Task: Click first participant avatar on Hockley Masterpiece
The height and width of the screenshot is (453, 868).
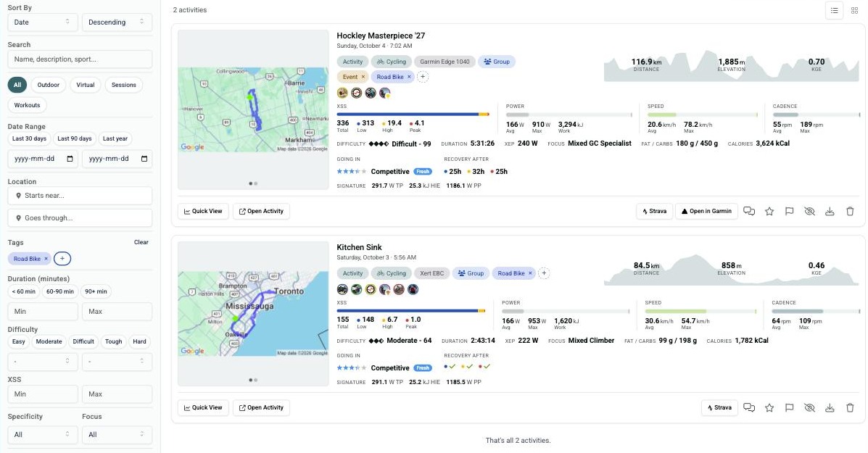Action: pyautogui.click(x=343, y=92)
